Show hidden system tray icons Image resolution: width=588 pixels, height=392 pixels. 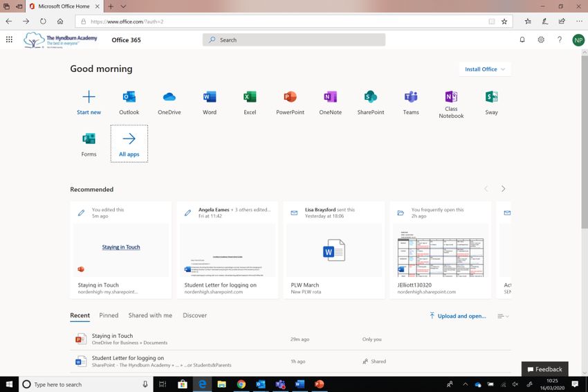(466, 384)
